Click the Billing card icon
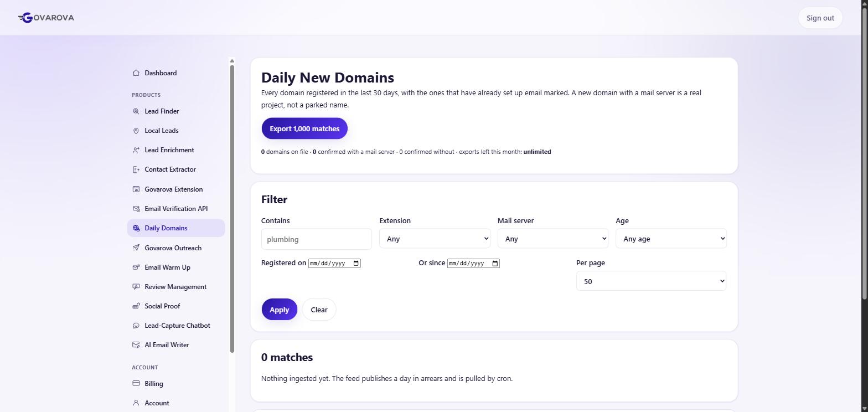Image resolution: width=868 pixels, height=412 pixels. point(136,383)
